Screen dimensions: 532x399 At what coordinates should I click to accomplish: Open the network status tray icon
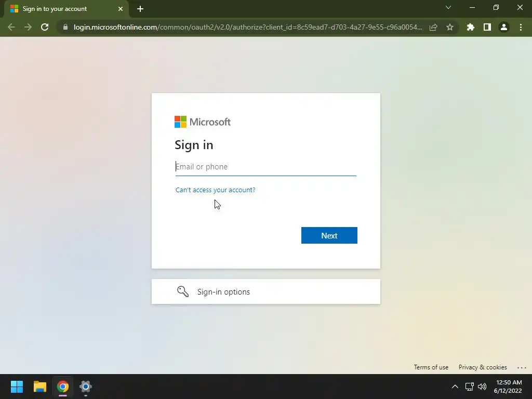tap(470, 387)
